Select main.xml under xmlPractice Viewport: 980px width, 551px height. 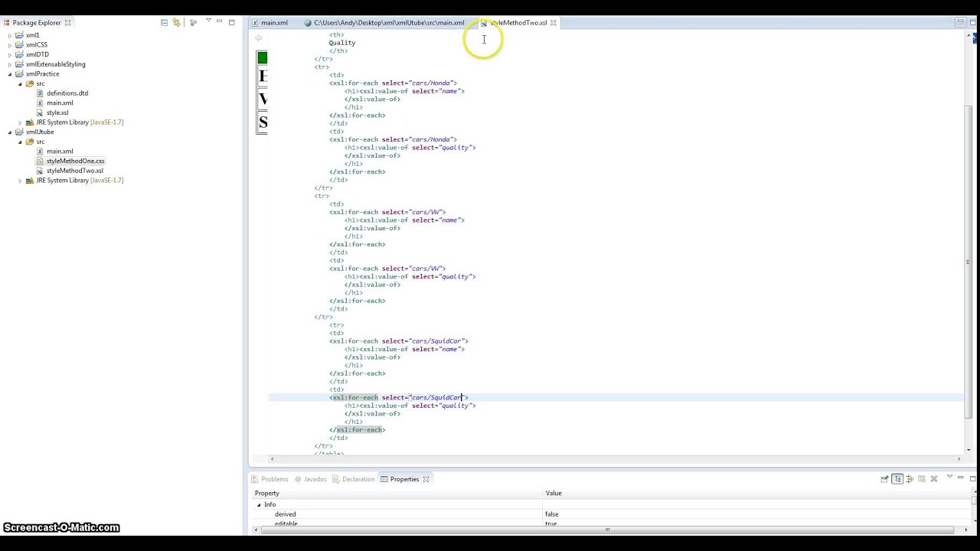[x=60, y=103]
